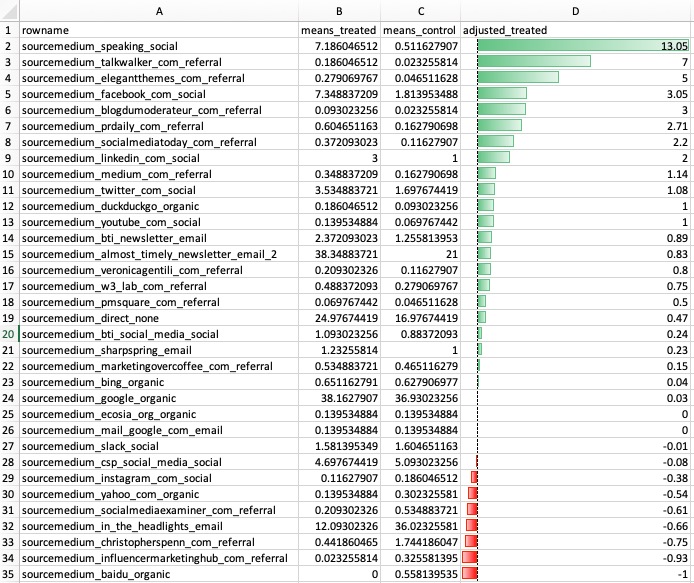Select row 35 header
Screen dimensions: 694x583
tap(9, 574)
